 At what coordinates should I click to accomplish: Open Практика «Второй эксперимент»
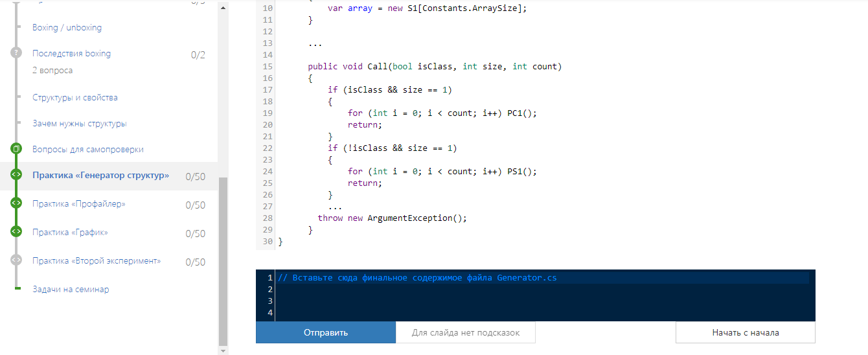(x=96, y=261)
